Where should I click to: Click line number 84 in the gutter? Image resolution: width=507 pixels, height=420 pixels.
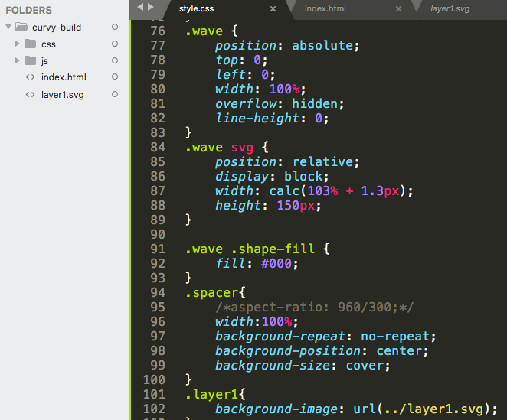158,148
